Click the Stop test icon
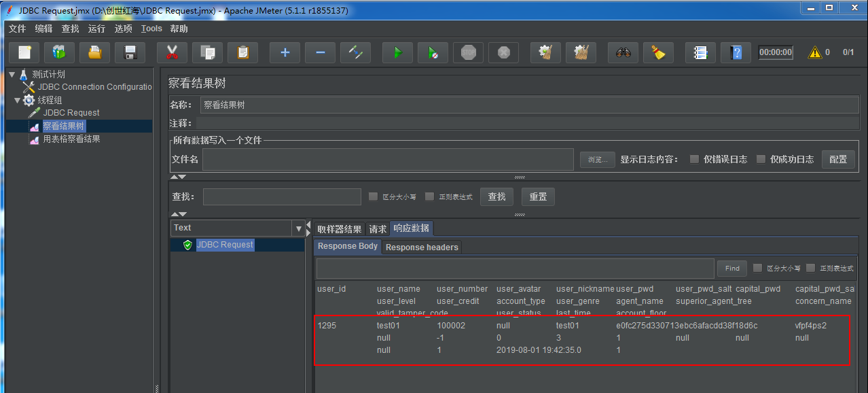Image resolution: width=868 pixels, height=393 pixels. pyautogui.click(x=468, y=52)
